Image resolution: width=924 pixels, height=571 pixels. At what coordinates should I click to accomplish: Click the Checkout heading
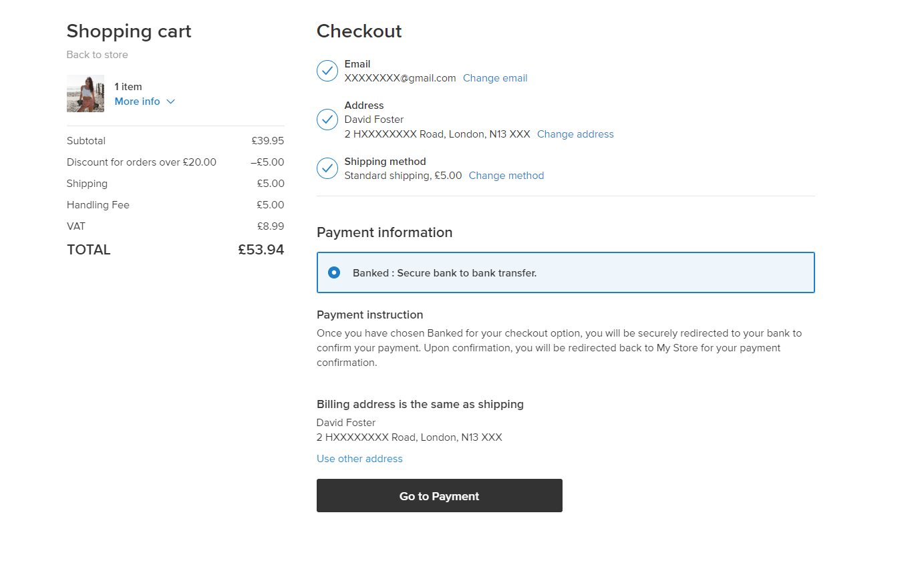(x=359, y=31)
